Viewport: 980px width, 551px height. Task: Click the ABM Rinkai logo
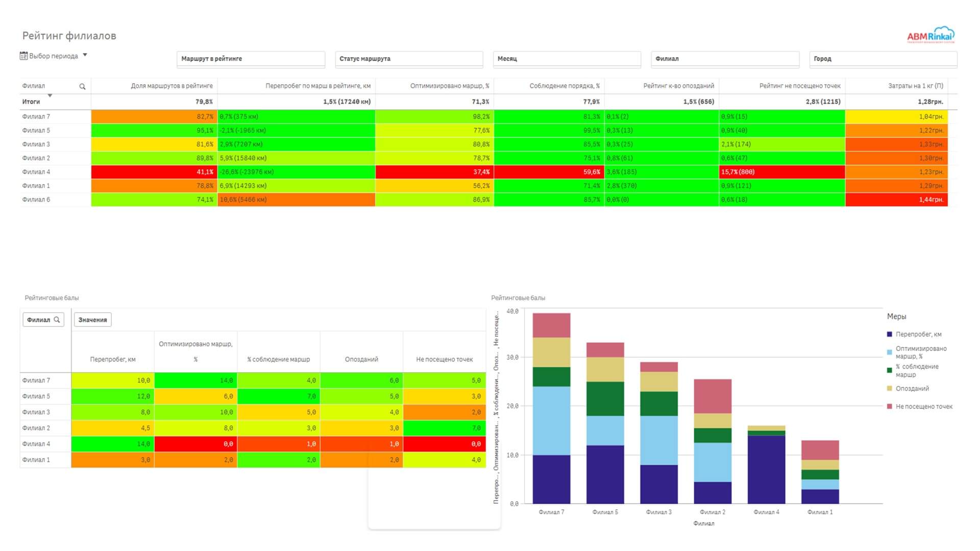[x=930, y=35]
